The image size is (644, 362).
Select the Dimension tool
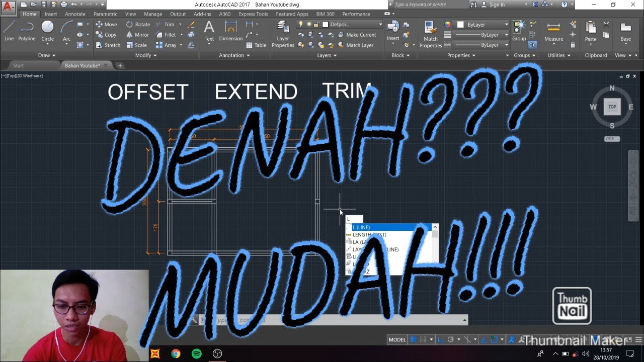pyautogui.click(x=231, y=31)
